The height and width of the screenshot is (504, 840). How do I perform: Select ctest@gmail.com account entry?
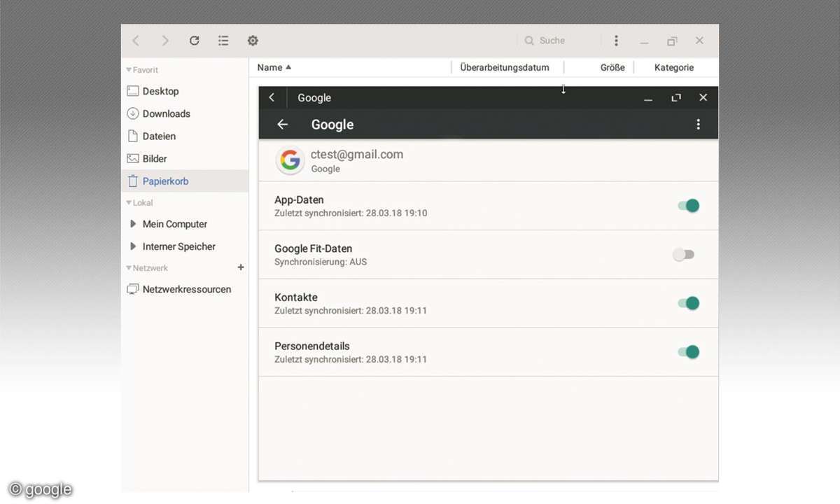coord(489,160)
